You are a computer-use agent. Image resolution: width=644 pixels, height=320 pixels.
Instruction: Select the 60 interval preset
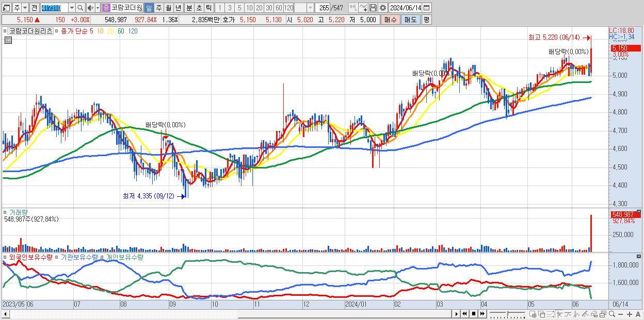coord(279,8)
